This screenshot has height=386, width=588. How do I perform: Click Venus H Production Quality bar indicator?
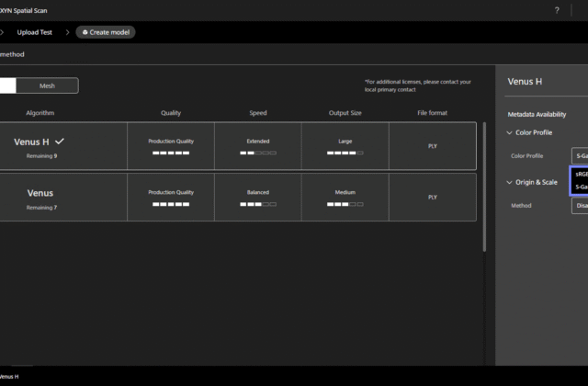(171, 153)
